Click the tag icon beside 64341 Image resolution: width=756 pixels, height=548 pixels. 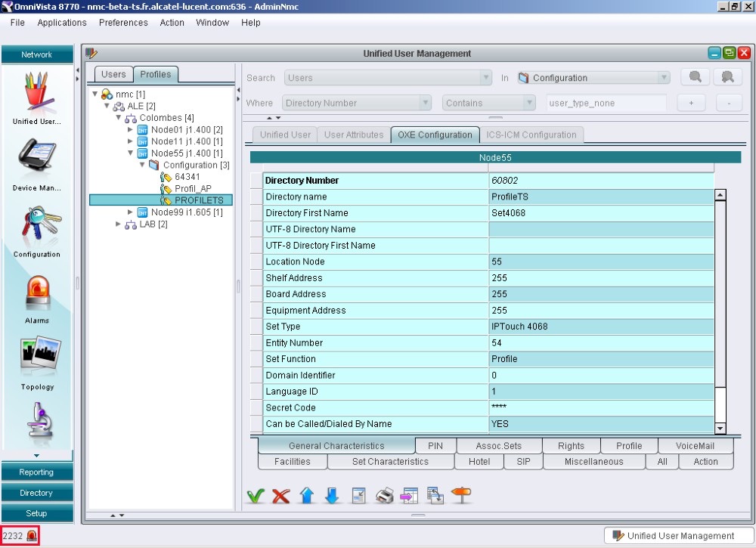tap(166, 177)
